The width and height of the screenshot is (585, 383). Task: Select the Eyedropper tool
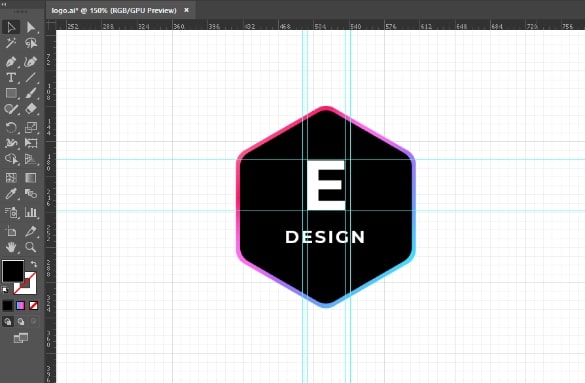[11, 194]
